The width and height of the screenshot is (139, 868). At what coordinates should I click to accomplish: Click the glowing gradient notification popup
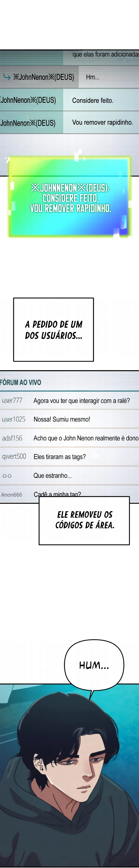[x=69, y=197]
